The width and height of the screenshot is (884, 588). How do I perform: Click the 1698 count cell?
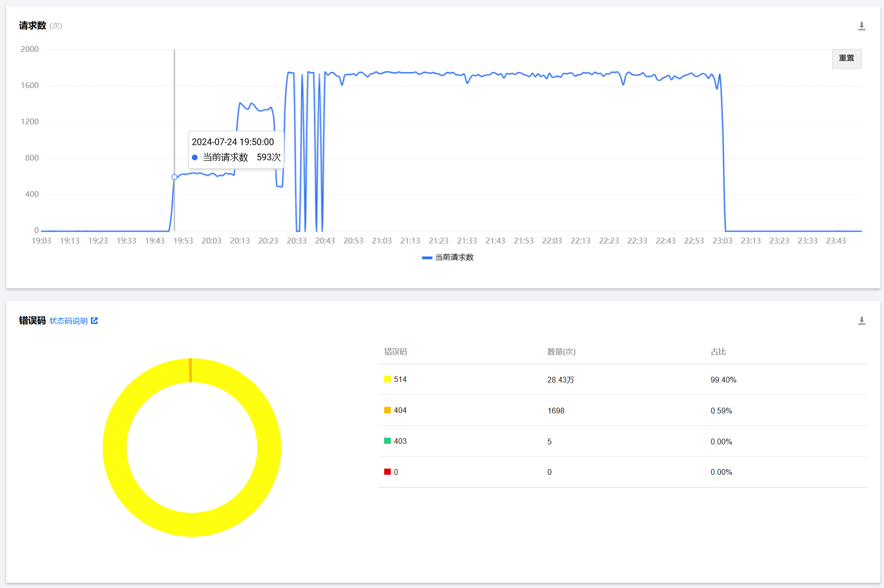[x=556, y=411]
